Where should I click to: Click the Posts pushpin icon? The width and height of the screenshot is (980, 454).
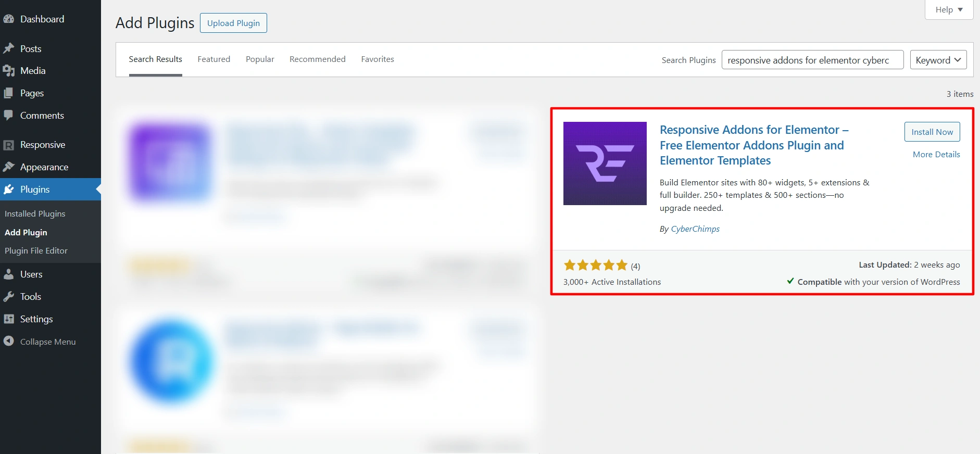coord(8,48)
